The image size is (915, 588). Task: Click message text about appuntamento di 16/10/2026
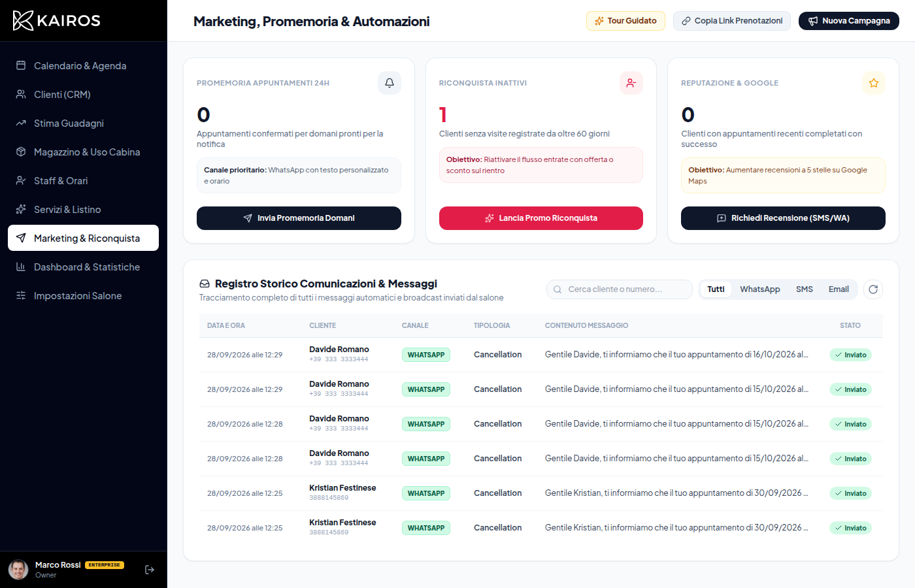676,355
